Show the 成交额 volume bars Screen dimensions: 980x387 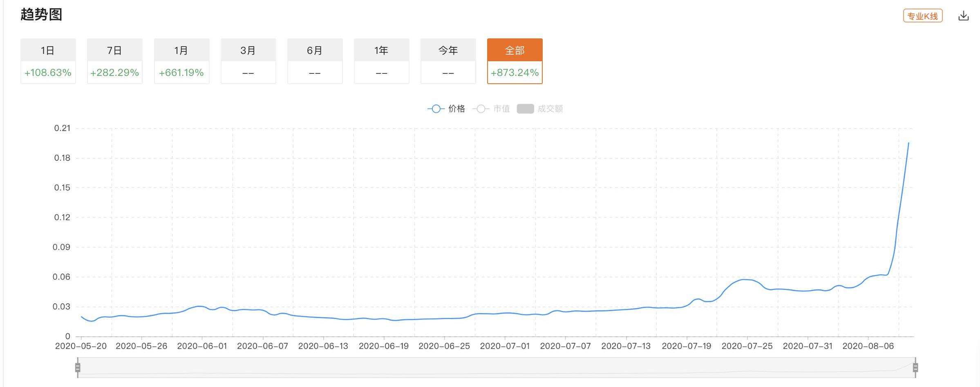pos(540,109)
